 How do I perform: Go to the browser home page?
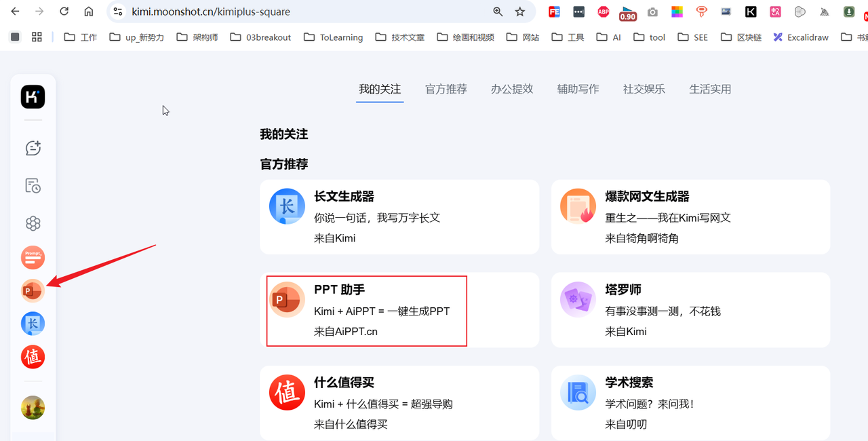[88, 12]
